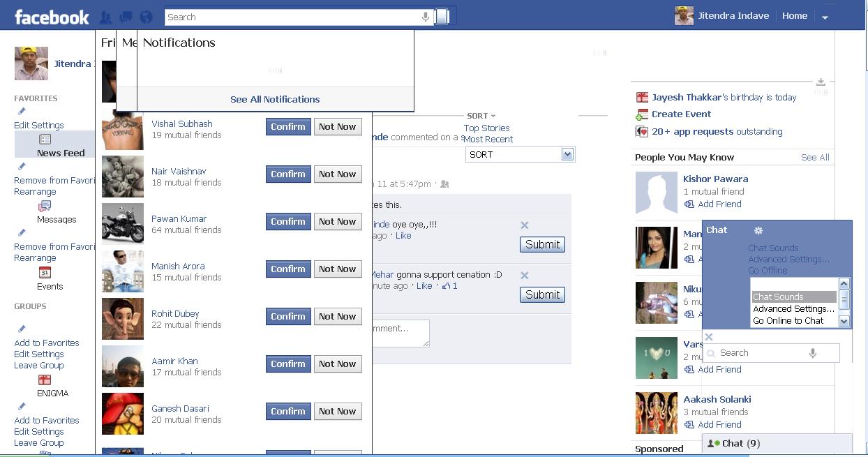Open See All Notifications link
The image size is (868, 457).
(275, 100)
